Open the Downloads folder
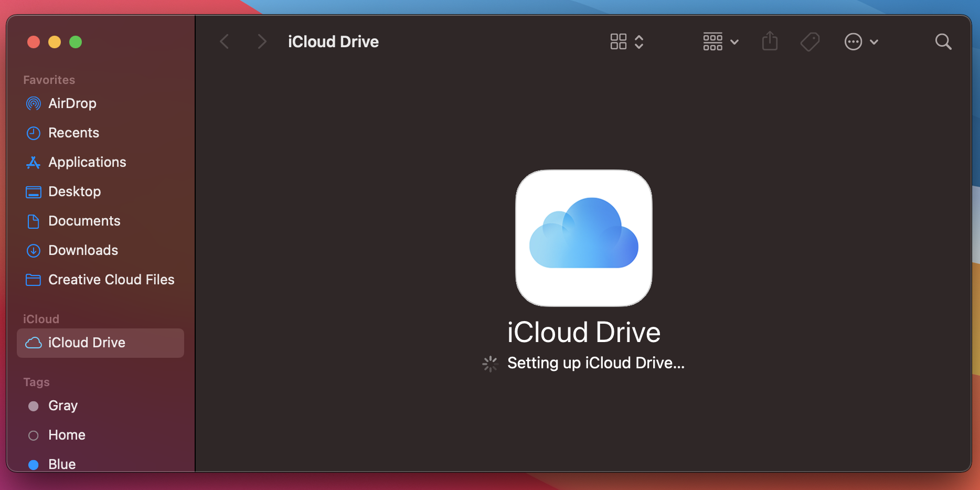This screenshot has width=980, height=490. pos(100,250)
